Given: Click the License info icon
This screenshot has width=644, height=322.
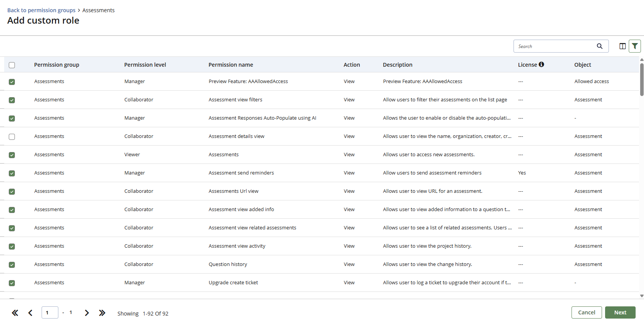Looking at the screenshot, I should pyautogui.click(x=541, y=64).
